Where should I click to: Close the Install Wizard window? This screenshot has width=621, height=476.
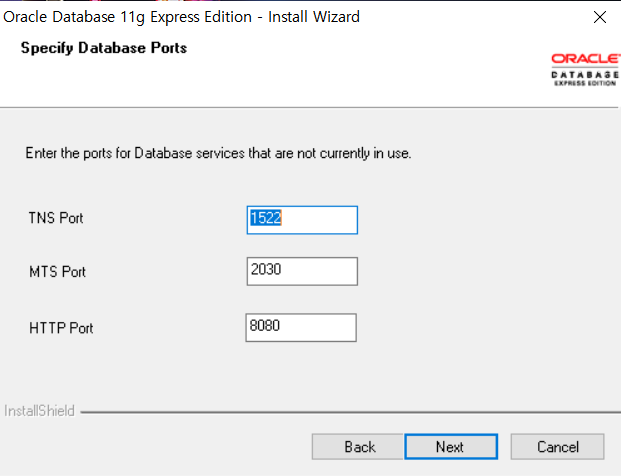[600, 17]
